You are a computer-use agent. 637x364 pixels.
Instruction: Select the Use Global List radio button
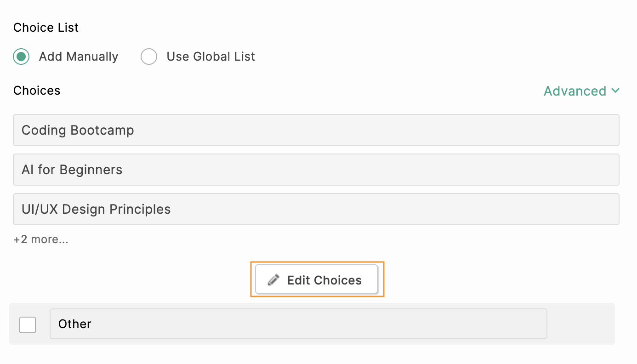click(149, 56)
